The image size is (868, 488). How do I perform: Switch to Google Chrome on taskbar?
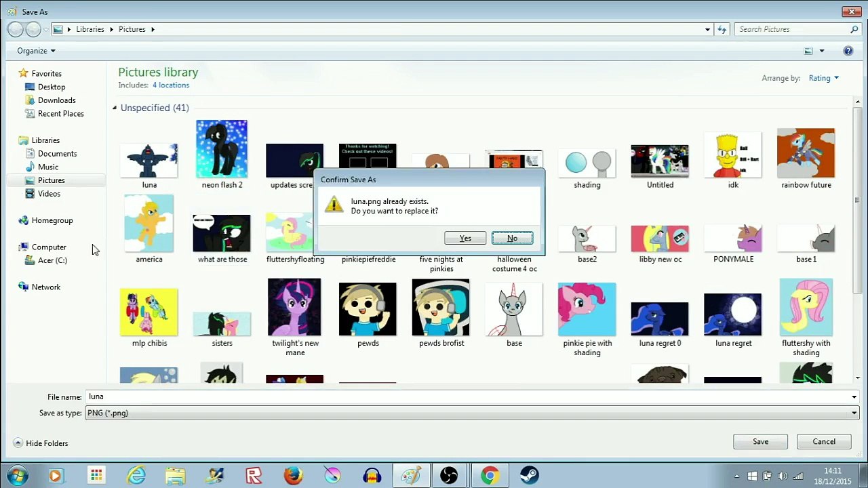pyautogui.click(x=489, y=476)
